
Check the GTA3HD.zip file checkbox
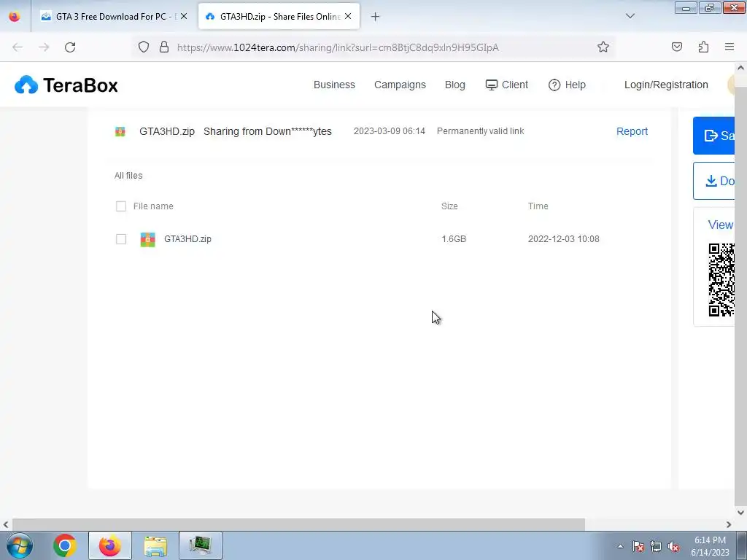(121, 239)
